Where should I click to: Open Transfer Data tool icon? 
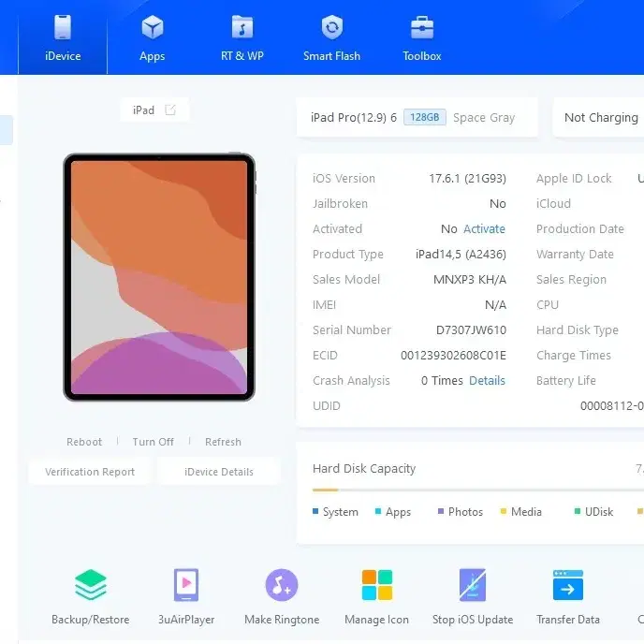point(568,584)
